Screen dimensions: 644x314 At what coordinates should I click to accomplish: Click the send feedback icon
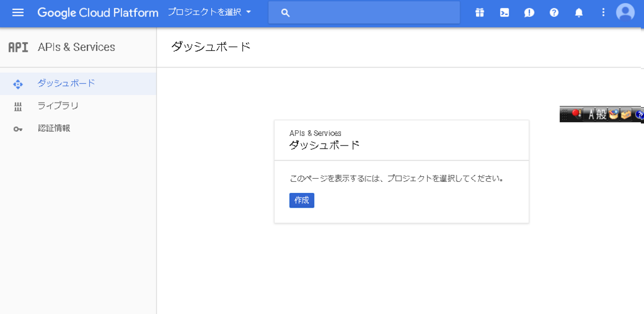tap(529, 13)
